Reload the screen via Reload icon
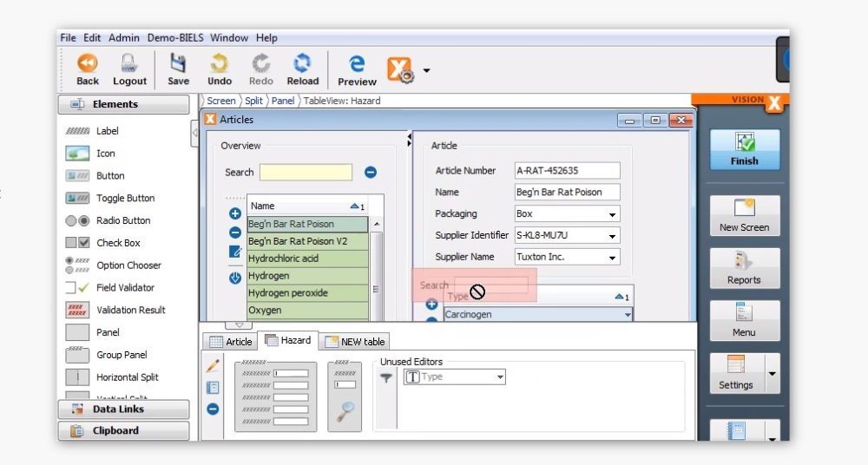This screenshot has width=868, height=465. coord(302,65)
